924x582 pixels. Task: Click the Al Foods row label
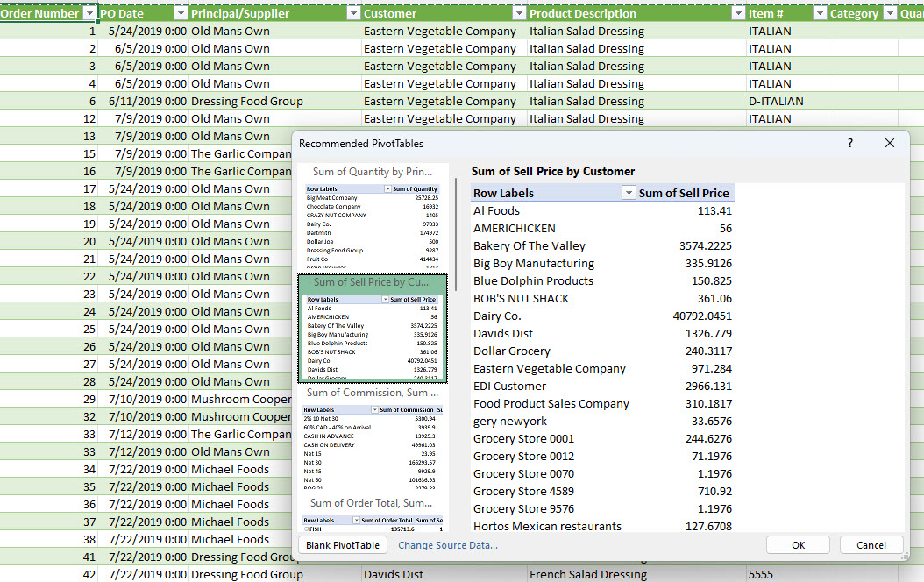497,210
